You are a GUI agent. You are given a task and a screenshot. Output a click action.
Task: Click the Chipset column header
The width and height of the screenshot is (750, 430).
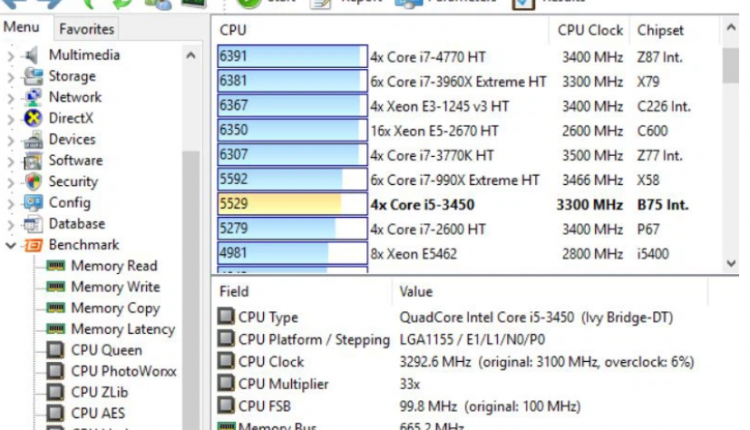coord(661,31)
